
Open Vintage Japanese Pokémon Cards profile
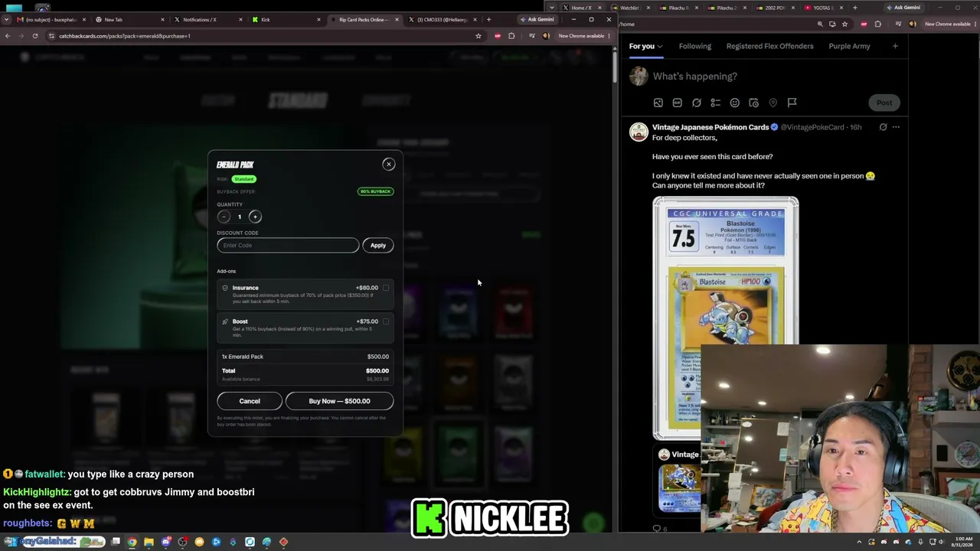710,127
